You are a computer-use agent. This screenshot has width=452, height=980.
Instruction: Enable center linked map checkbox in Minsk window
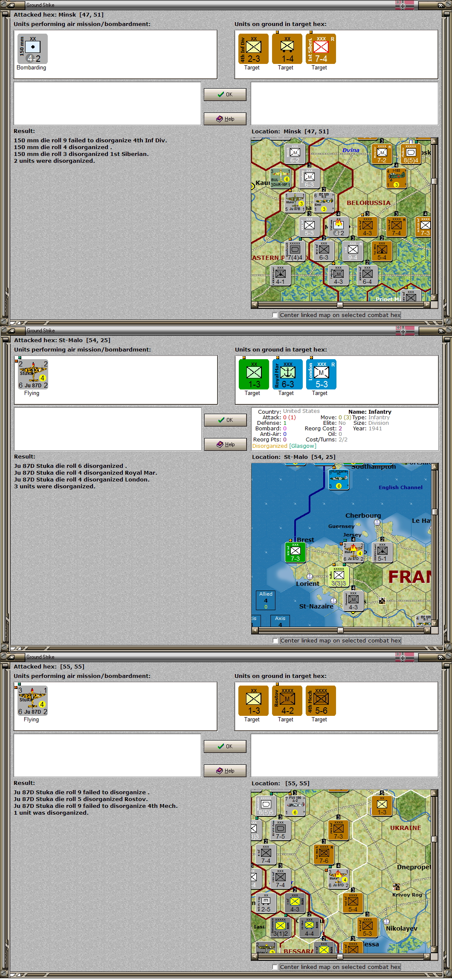click(275, 315)
